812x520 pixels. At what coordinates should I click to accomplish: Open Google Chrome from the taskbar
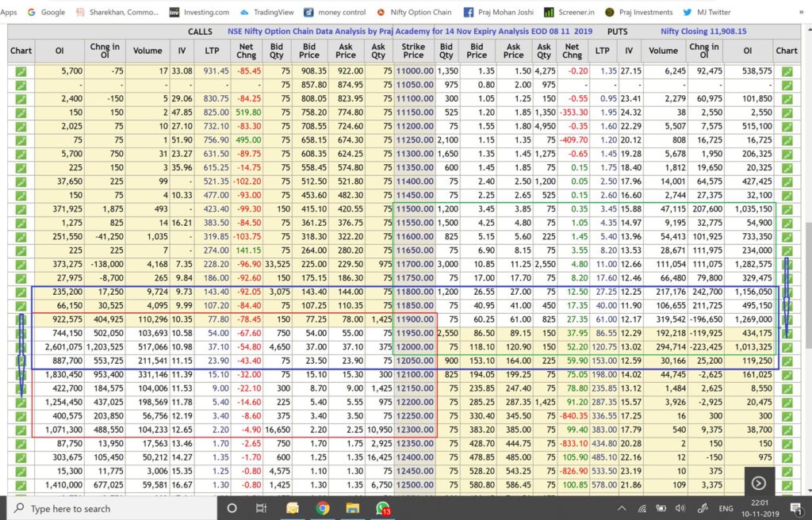tap(322, 508)
